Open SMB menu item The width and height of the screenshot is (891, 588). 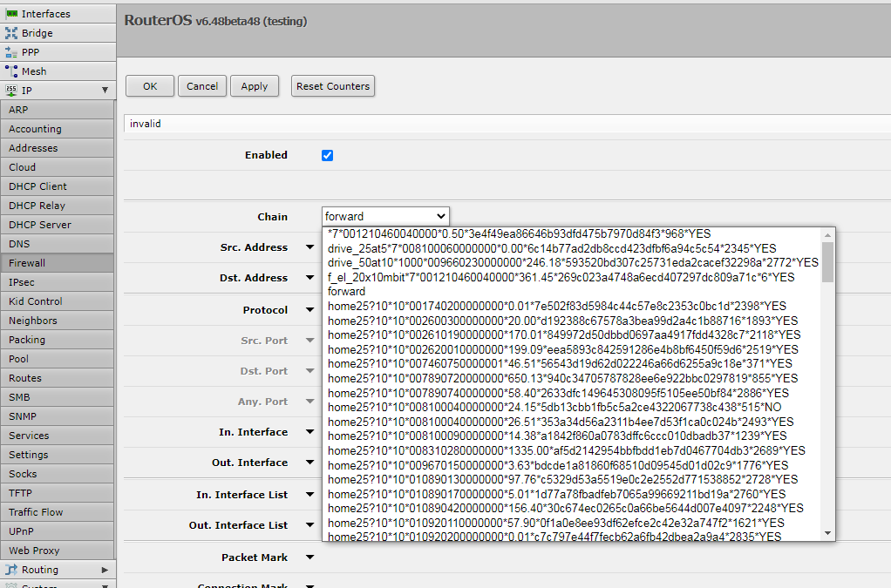click(x=58, y=397)
